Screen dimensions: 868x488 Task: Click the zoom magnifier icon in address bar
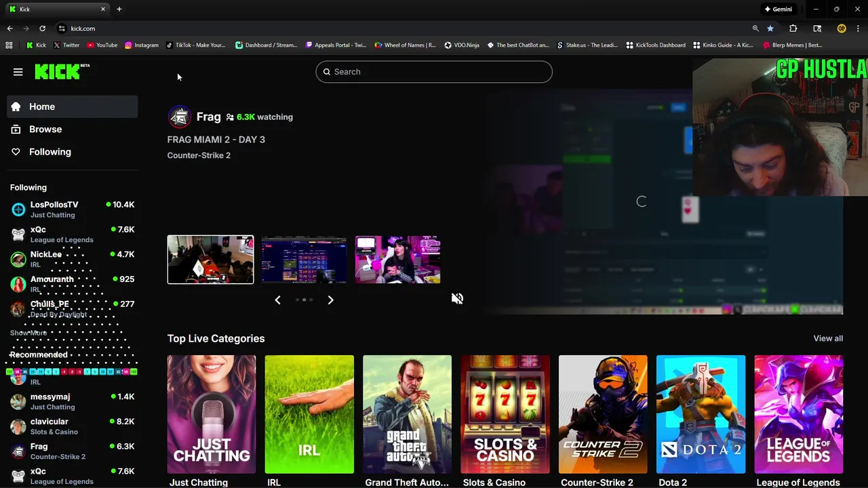[x=755, y=28]
